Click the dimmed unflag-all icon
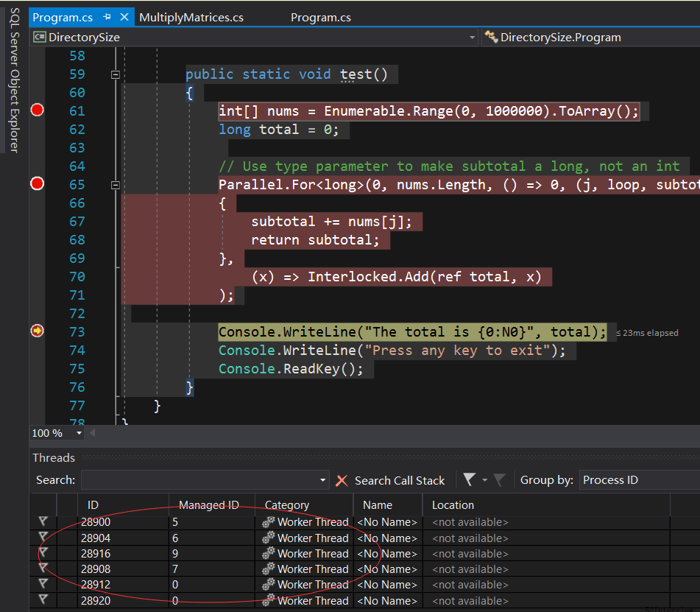 [x=499, y=479]
